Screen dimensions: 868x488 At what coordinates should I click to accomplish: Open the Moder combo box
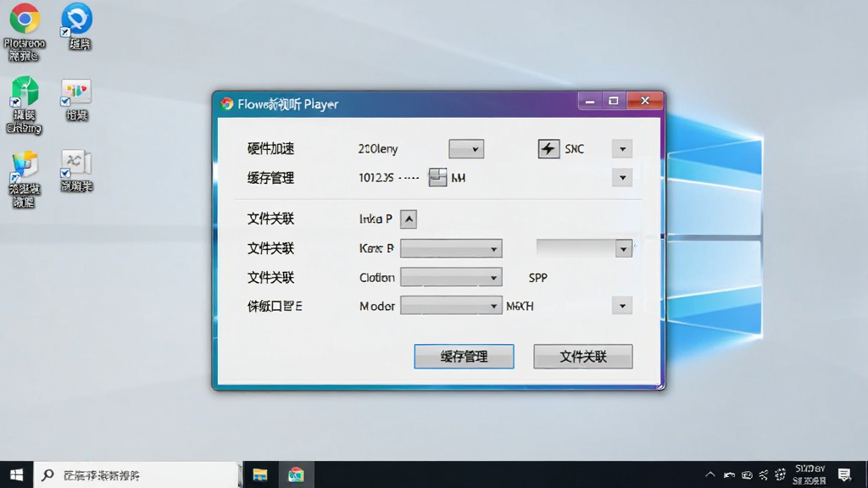coord(451,305)
